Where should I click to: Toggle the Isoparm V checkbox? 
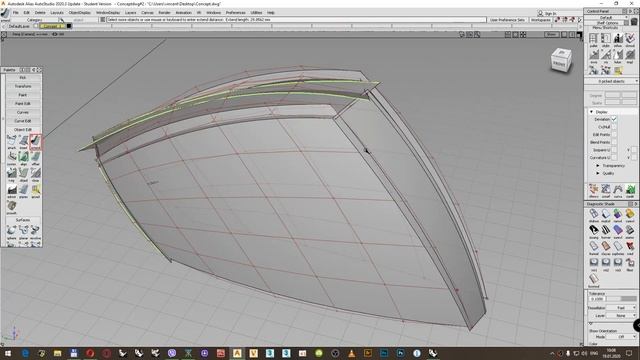tap(634, 150)
